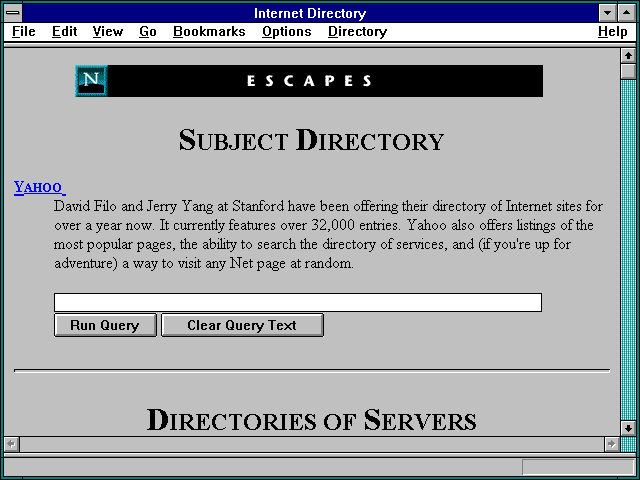Click the horizontal scrollbar track

pyautogui.click(x=311, y=444)
